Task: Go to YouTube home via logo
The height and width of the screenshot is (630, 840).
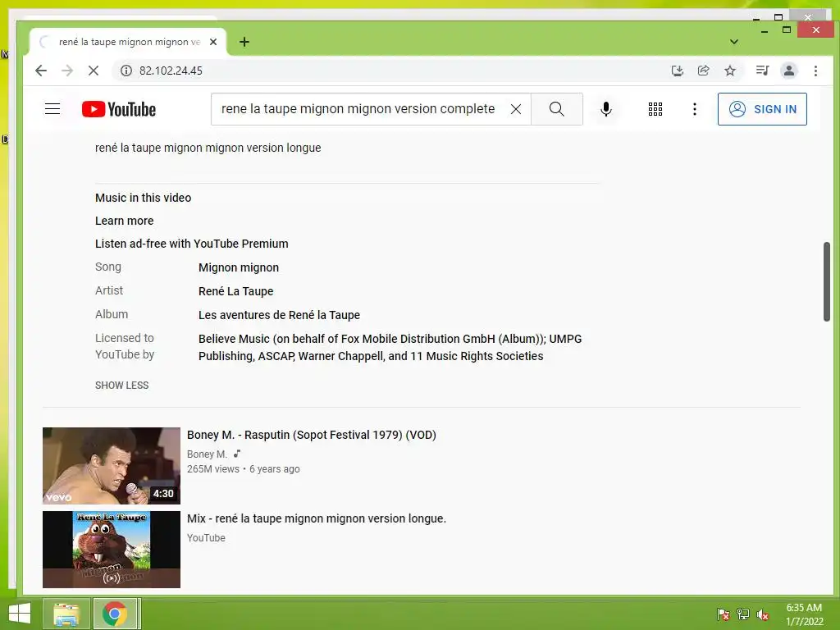Action: point(119,109)
